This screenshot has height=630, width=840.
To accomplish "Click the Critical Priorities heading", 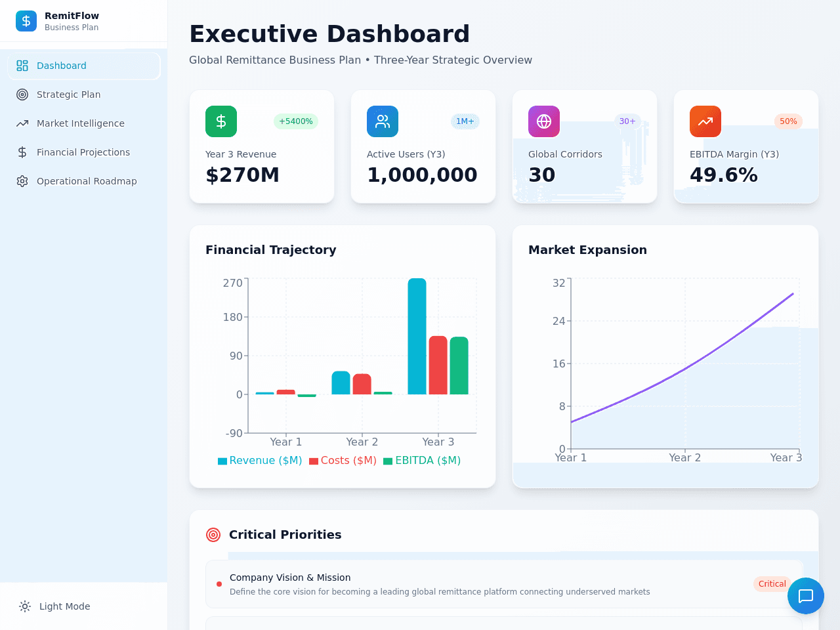I will pos(285,535).
